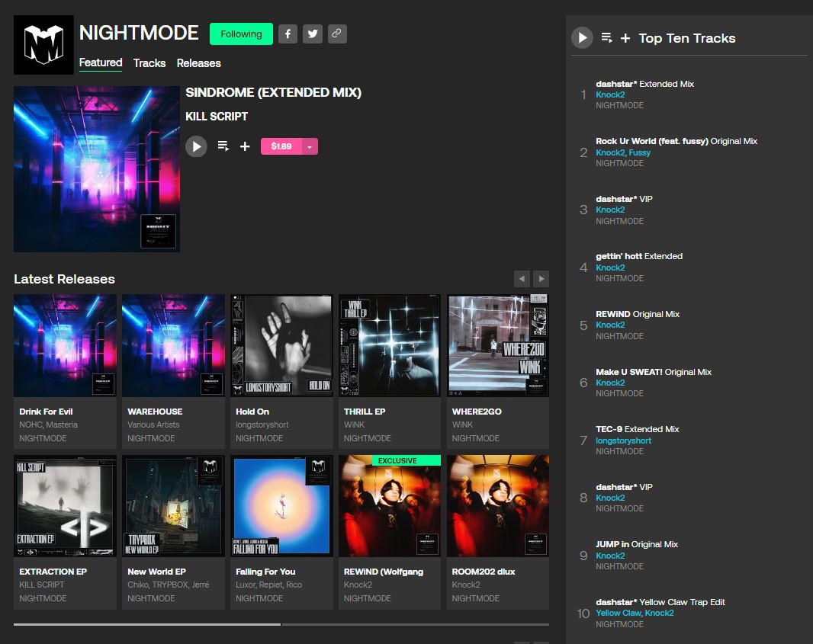This screenshot has height=644, width=813.
Task: Share NIGHTMODE on Twitter
Action: (313, 34)
